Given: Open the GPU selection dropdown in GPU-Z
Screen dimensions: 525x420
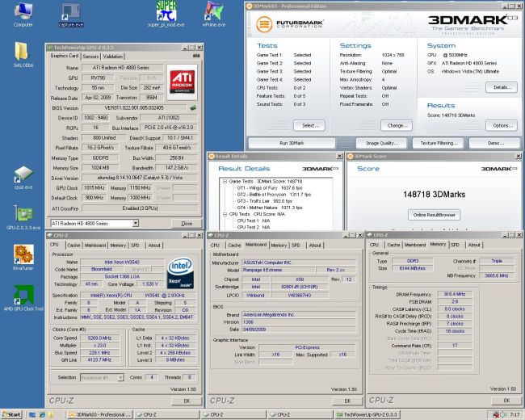Looking at the screenshot, I should [135, 223].
